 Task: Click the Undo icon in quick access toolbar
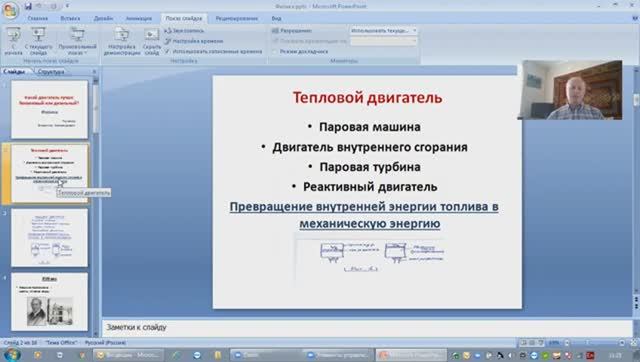click(x=40, y=6)
